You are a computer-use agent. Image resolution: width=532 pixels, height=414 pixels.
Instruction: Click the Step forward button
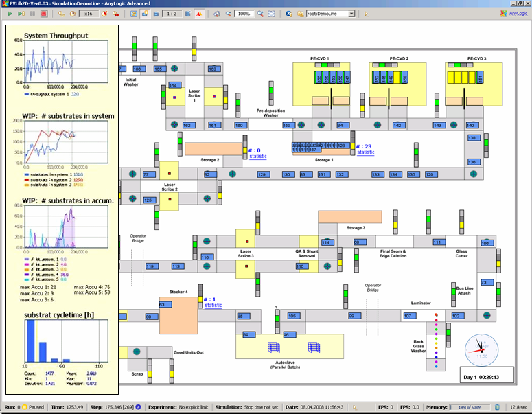[21, 14]
